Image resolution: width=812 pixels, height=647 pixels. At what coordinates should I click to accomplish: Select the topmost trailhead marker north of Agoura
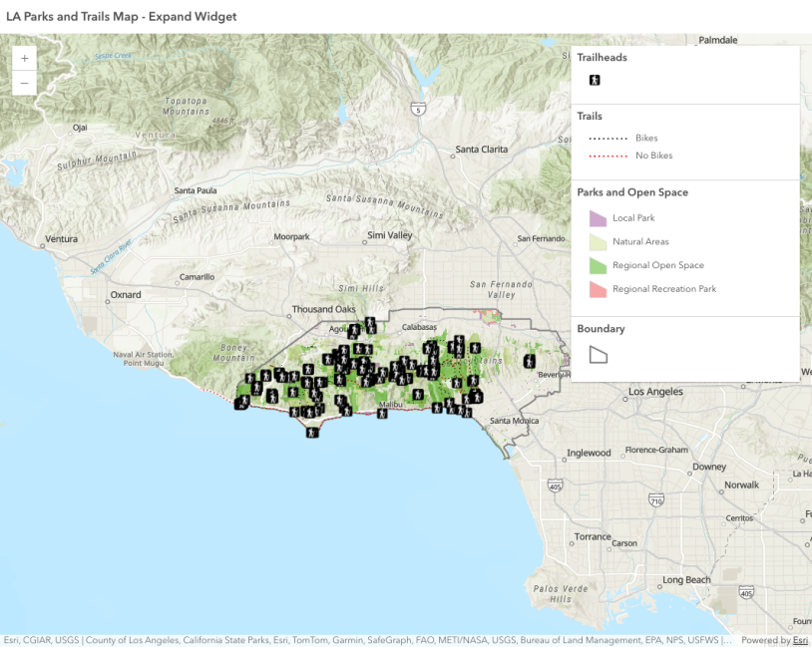[370, 323]
